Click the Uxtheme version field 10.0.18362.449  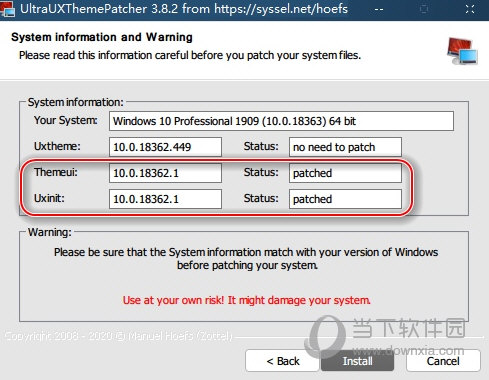(x=165, y=147)
